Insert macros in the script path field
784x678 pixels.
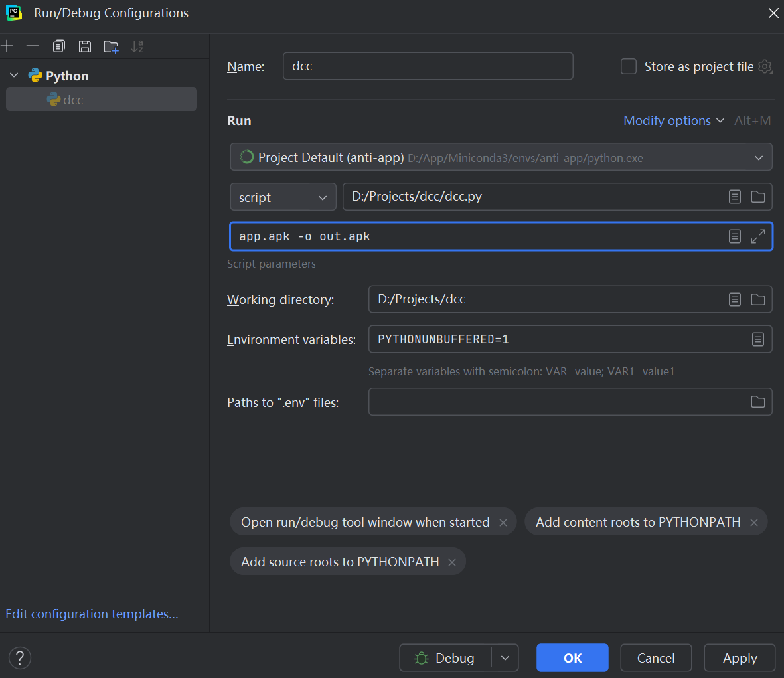pyautogui.click(x=734, y=197)
